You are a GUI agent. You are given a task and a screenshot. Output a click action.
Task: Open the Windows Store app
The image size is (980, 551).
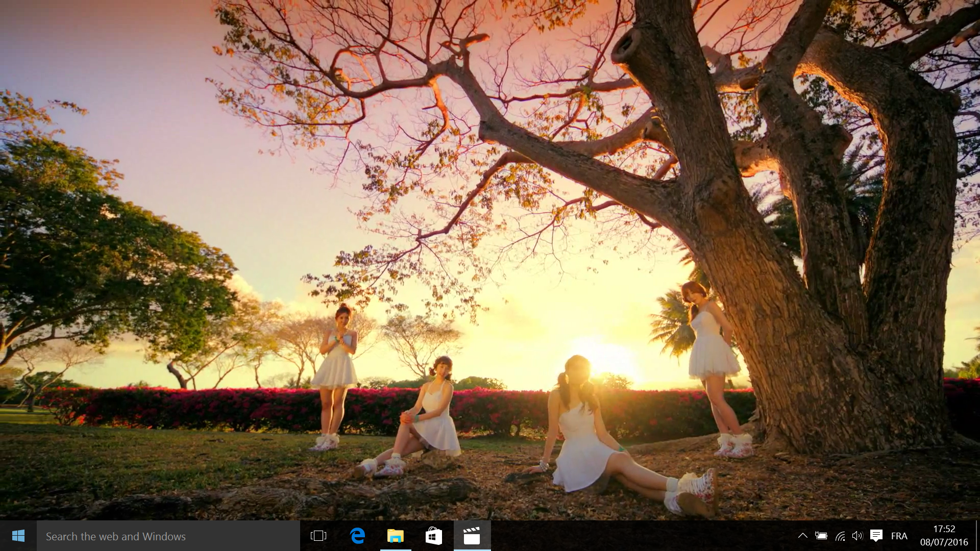[x=434, y=536]
